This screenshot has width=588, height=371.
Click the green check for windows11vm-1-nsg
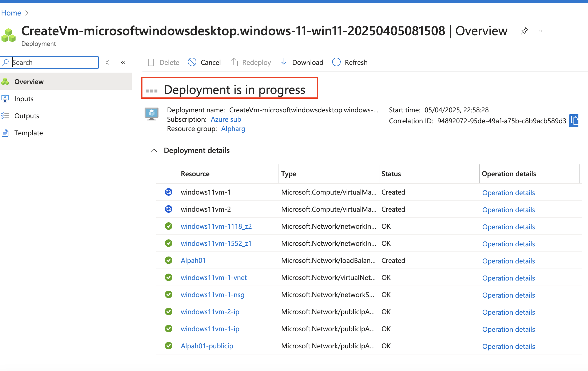[x=169, y=295]
